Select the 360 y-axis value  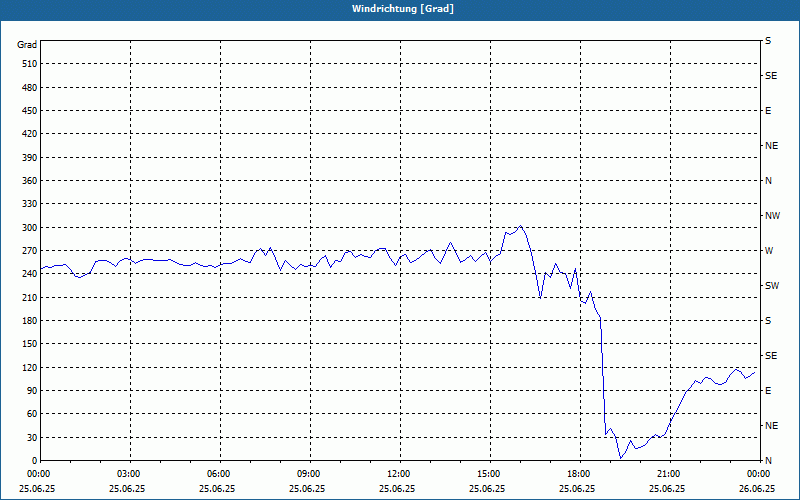pyautogui.click(x=30, y=181)
